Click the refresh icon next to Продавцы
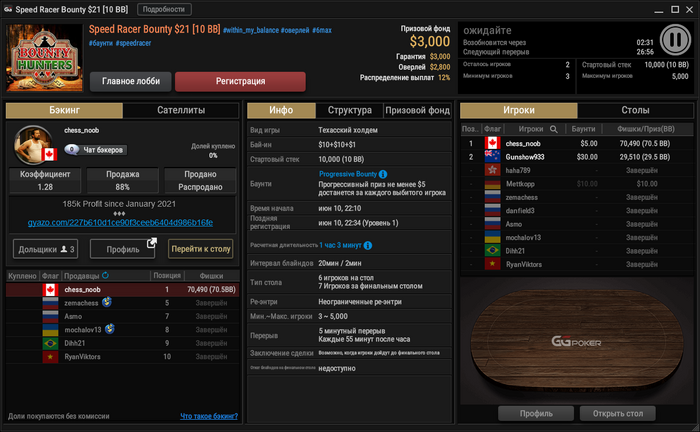 105,275
